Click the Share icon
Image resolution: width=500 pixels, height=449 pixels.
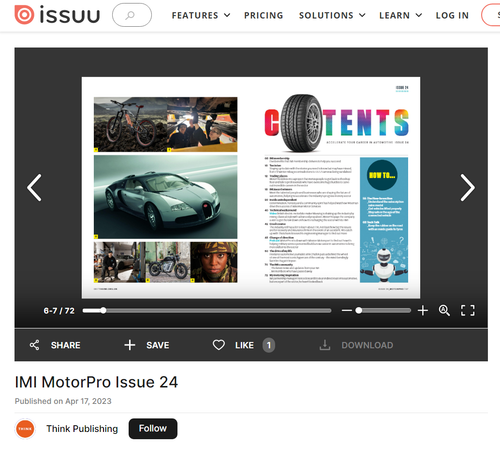(x=34, y=345)
